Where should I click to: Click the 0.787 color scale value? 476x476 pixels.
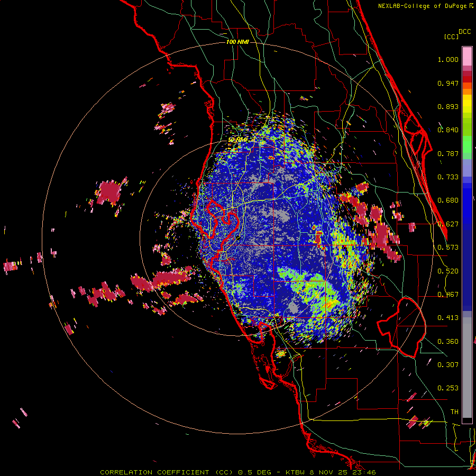pos(448,153)
